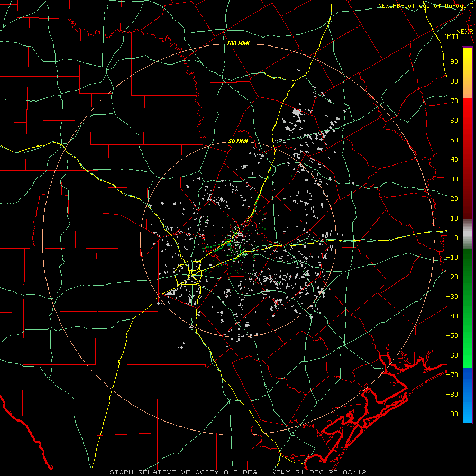This screenshot has height=476, width=476.
Task: Click the [KT] units label
Action: (452, 36)
